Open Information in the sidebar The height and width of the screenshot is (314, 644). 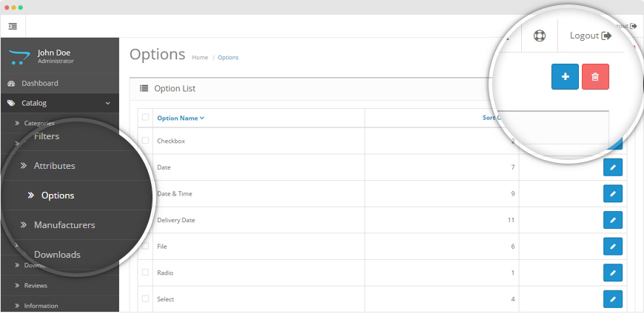click(x=41, y=305)
